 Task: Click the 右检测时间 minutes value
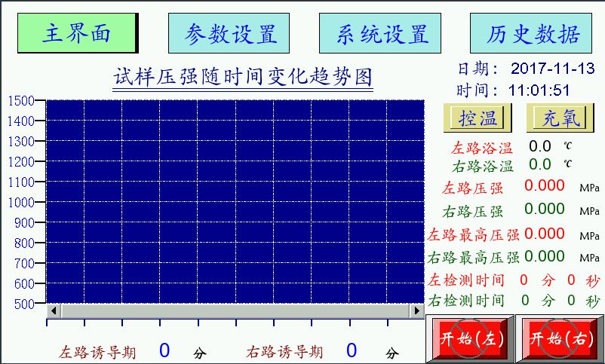pos(525,300)
